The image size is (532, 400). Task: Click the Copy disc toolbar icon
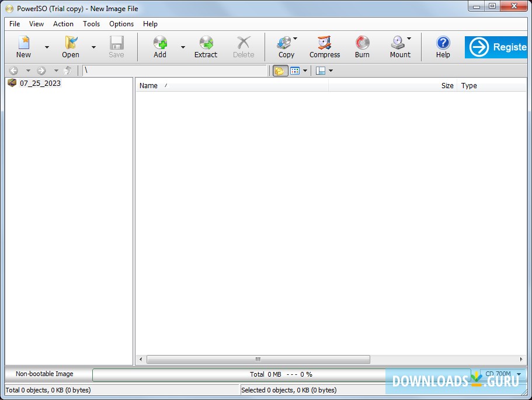click(x=286, y=47)
